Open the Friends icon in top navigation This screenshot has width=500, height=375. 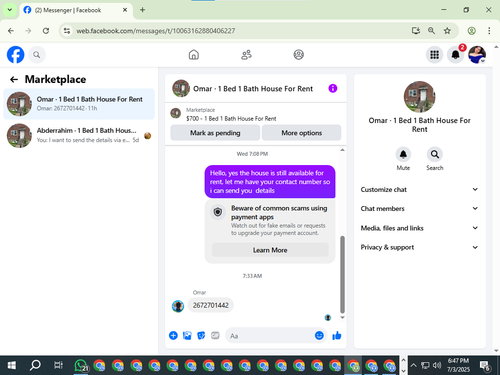click(x=246, y=55)
